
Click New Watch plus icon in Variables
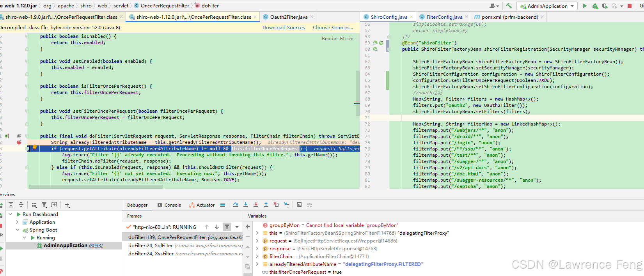point(248,226)
